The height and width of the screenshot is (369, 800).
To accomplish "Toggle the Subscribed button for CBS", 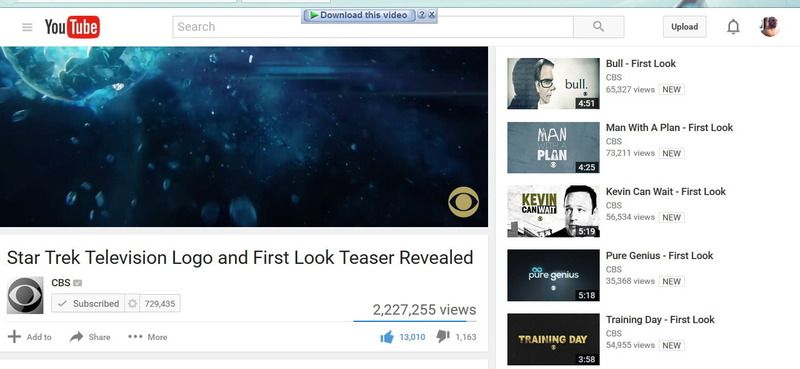I will [88, 303].
